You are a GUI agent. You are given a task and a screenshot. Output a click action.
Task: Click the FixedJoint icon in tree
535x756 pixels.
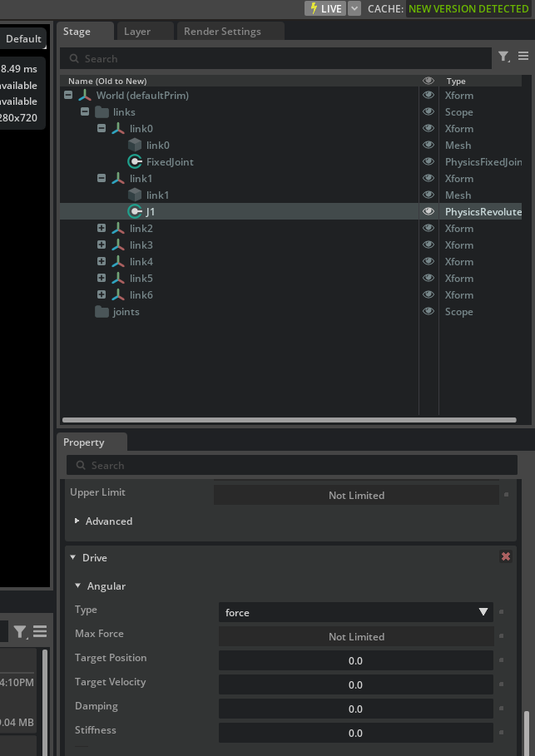coord(135,162)
